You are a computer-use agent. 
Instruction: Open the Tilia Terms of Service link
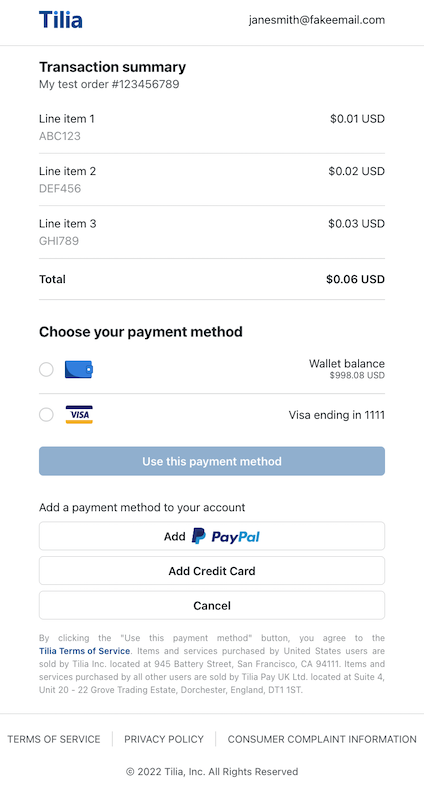tap(85, 651)
